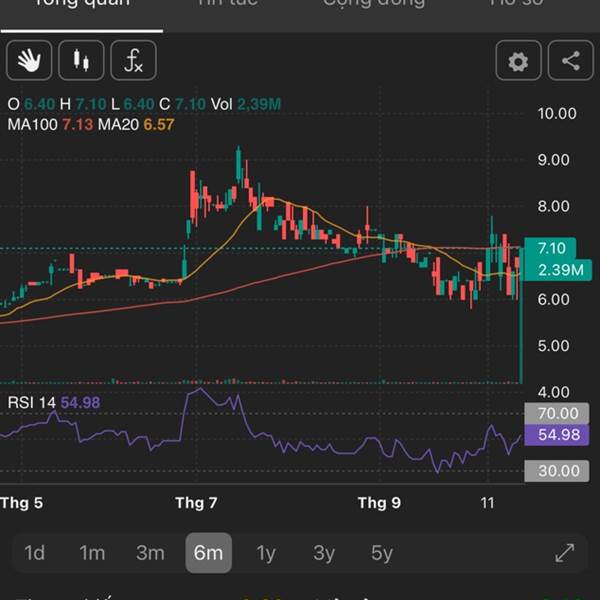Click the 4.00 price axis label
Screen dimensions: 600x600
(x=554, y=392)
